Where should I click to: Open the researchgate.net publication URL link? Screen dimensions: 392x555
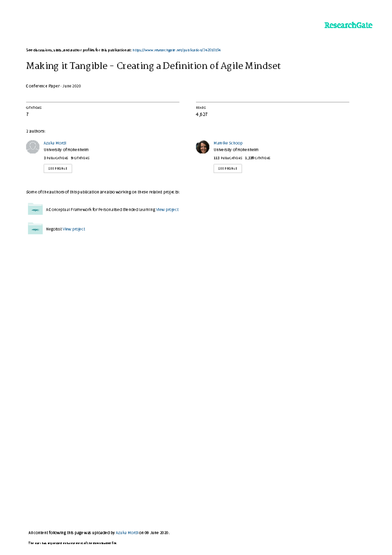[x=176, y=50]
